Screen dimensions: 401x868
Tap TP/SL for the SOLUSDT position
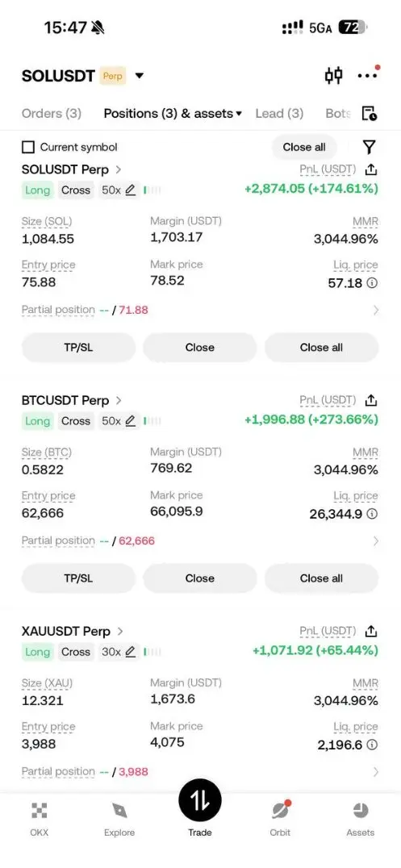(x=78, y=348)
